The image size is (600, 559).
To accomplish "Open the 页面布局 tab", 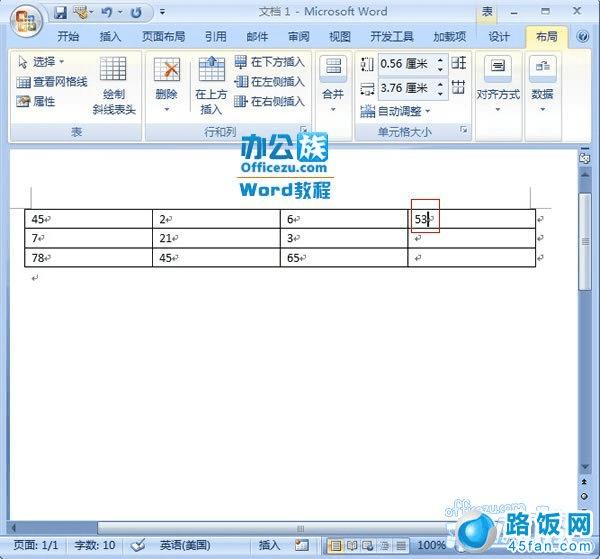I will pos(164,37).
